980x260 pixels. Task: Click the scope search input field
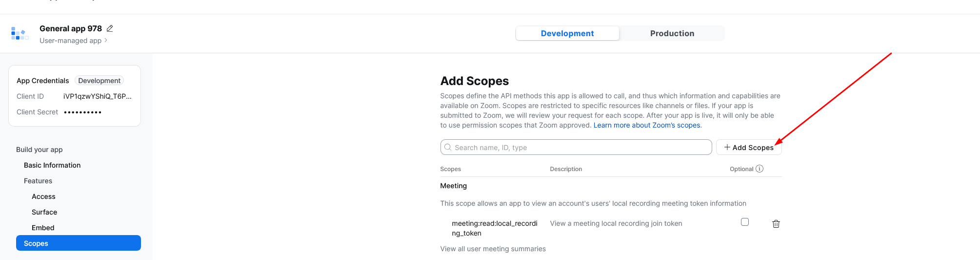pos(576,147)
